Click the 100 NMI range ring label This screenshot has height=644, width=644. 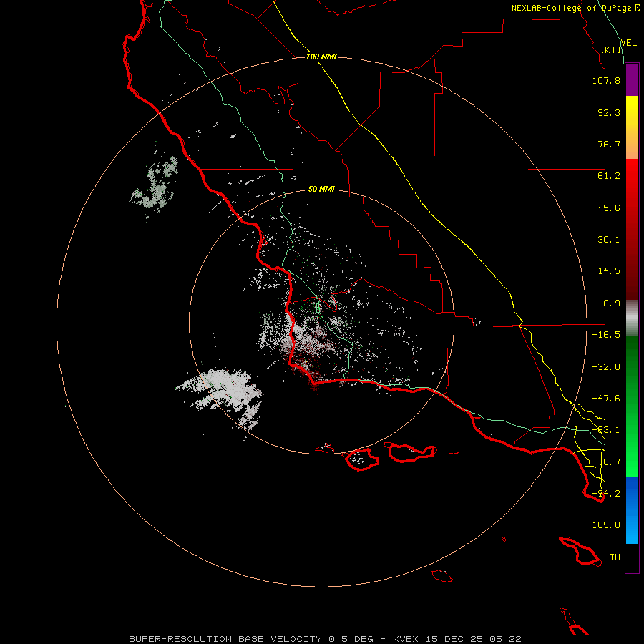(x=321, y=57)
